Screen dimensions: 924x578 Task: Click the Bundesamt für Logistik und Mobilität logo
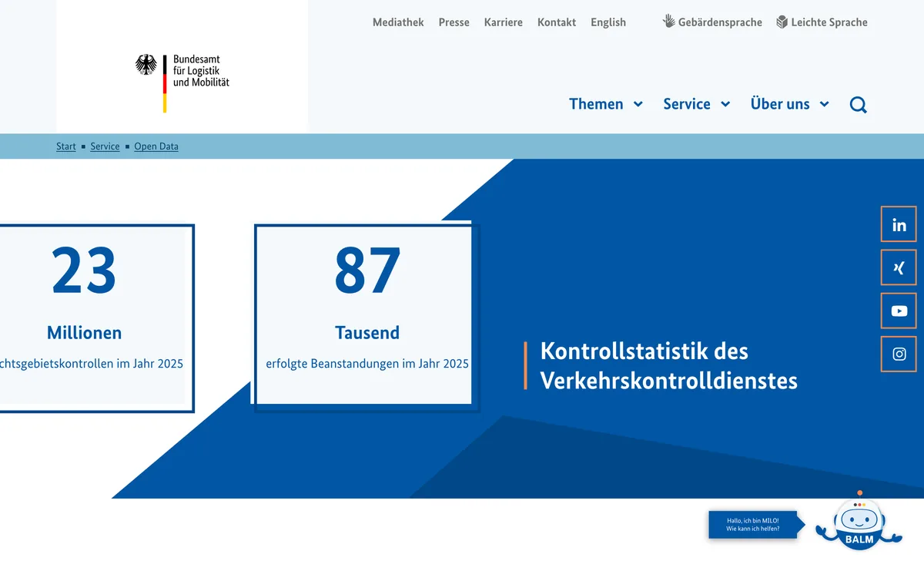pyautogui.click(x=182, y=82)
